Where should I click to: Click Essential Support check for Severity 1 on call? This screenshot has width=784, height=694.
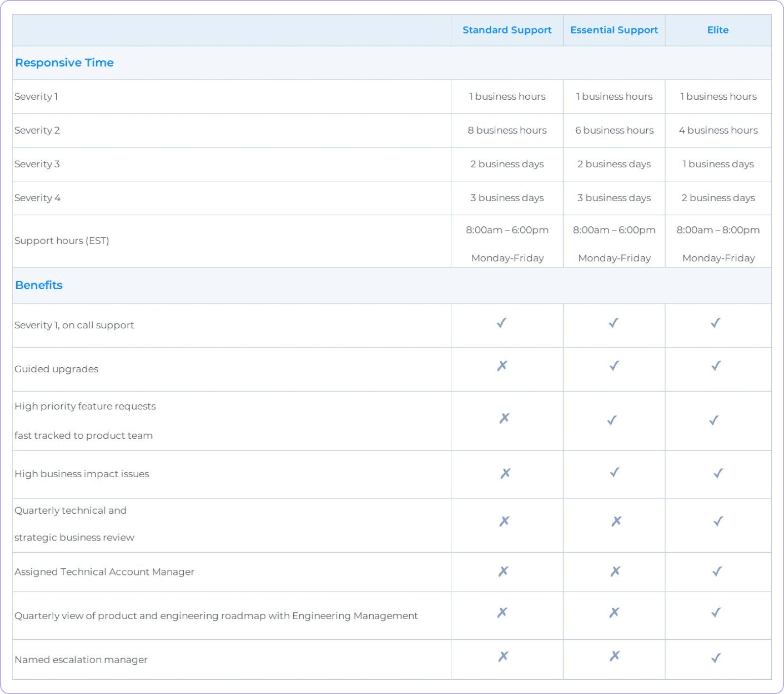click(x=613, y=323)
